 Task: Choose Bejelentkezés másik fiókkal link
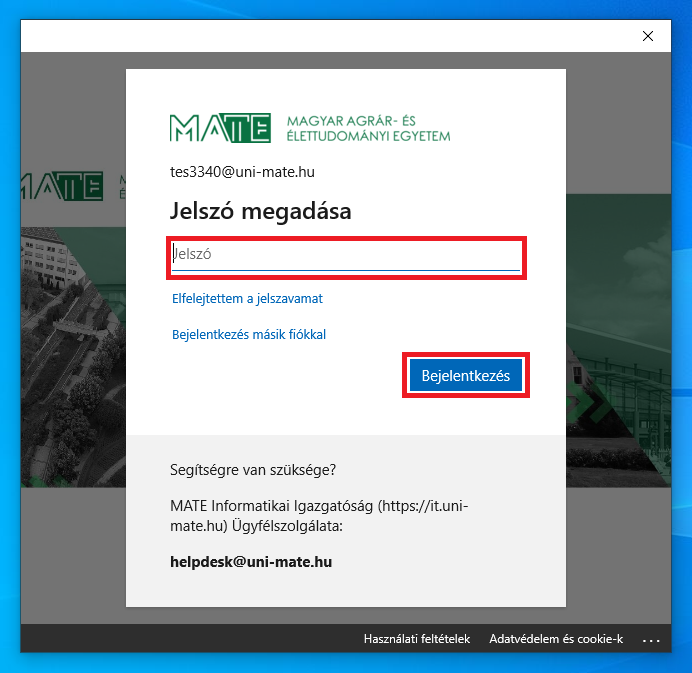[249, 335]
